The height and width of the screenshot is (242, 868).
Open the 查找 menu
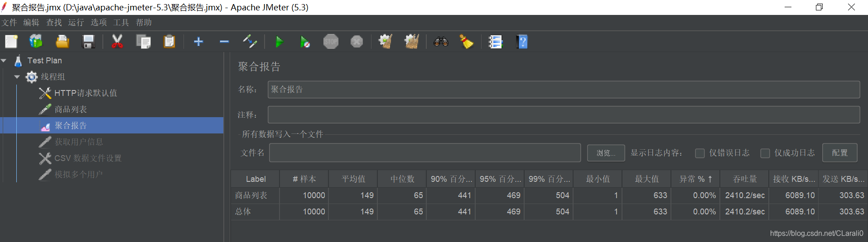point(54,23)
